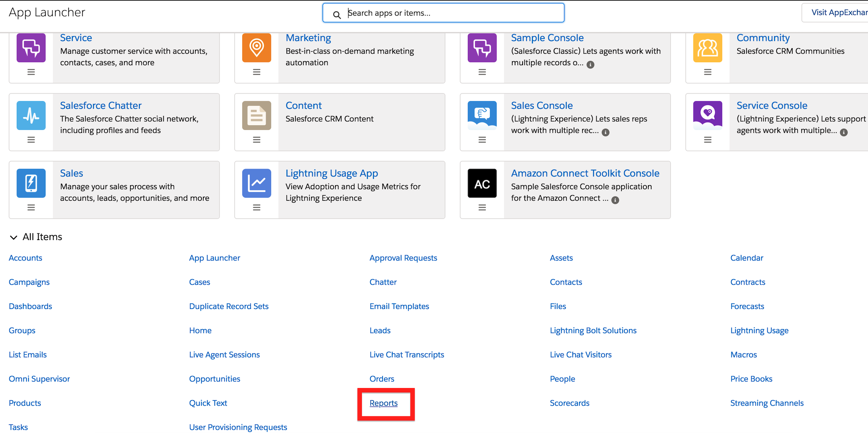Open the Lightning Bolt Solutions item
The image size is (868, 433).
[593, 330]
